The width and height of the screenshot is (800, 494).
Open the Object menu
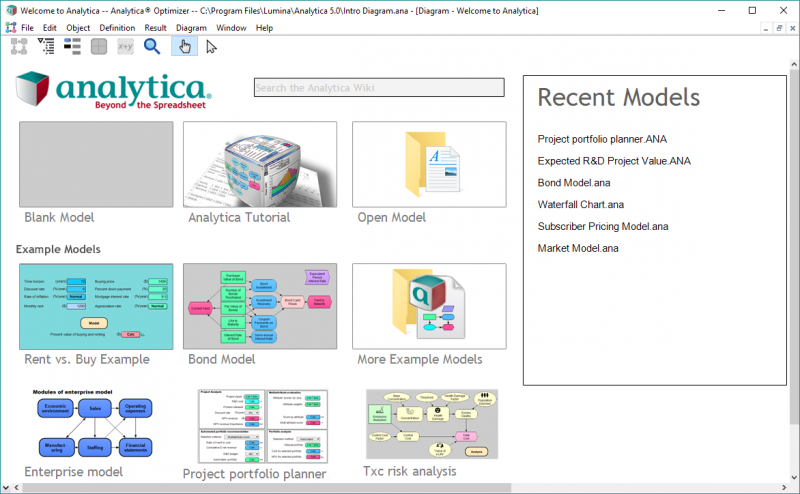[78, 28]
